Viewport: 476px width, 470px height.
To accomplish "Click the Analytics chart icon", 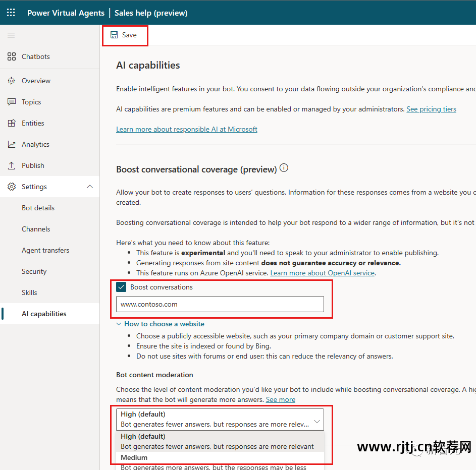I will pyautogui.click(x=12, y=144).
